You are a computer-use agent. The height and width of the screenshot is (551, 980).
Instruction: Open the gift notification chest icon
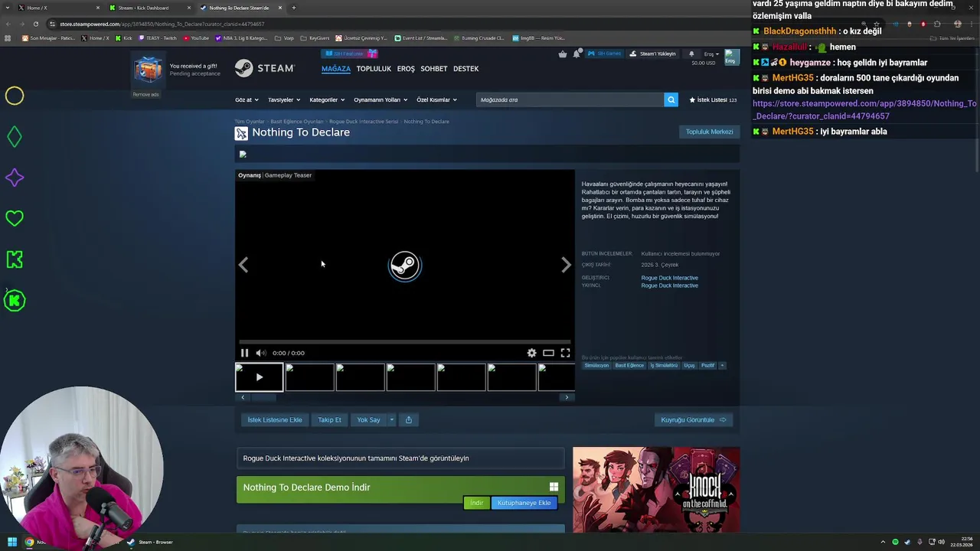click(x=148, y=70)
